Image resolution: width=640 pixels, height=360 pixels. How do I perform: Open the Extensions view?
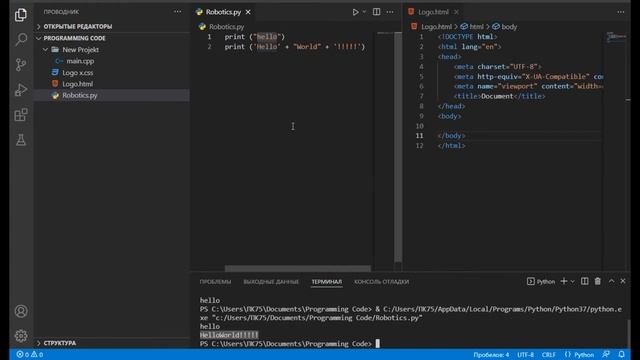click(21, 115)
